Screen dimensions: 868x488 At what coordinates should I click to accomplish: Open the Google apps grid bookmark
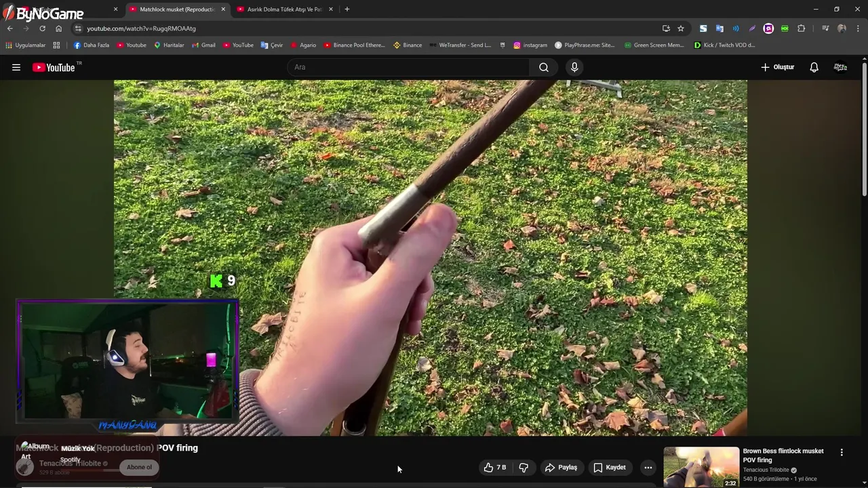(x=56, y=45)
